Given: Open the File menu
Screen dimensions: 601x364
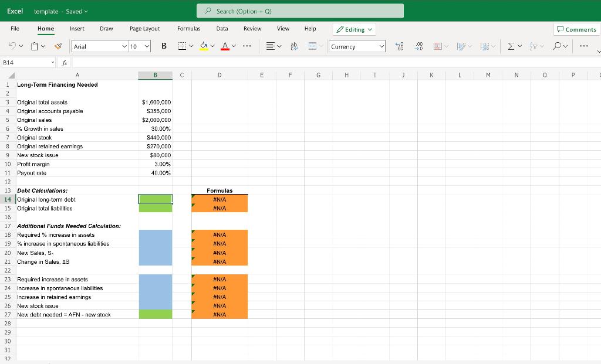Looking at the screenshot, I should pyautogui.click(x=15, y=29).
